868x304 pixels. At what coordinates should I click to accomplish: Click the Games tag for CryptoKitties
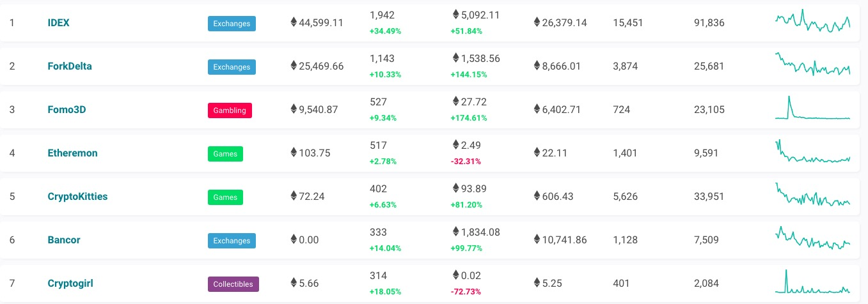point(225,197)
